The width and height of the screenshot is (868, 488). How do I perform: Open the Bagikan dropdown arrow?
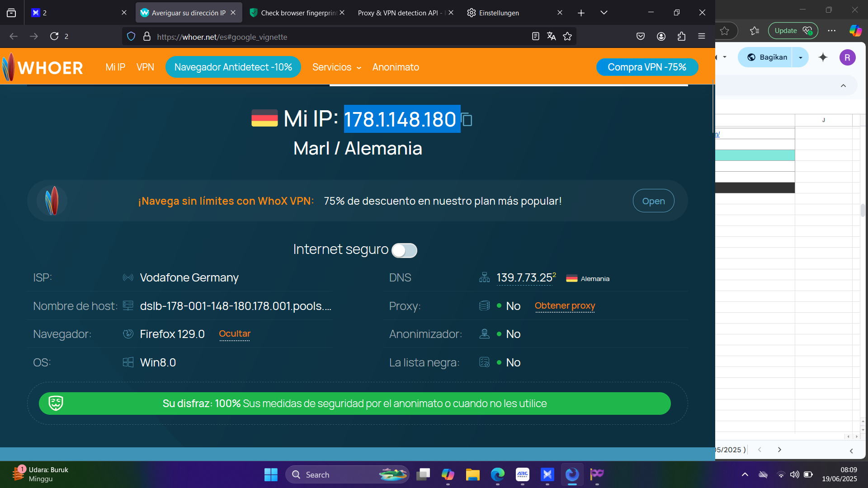click(801, 57)
